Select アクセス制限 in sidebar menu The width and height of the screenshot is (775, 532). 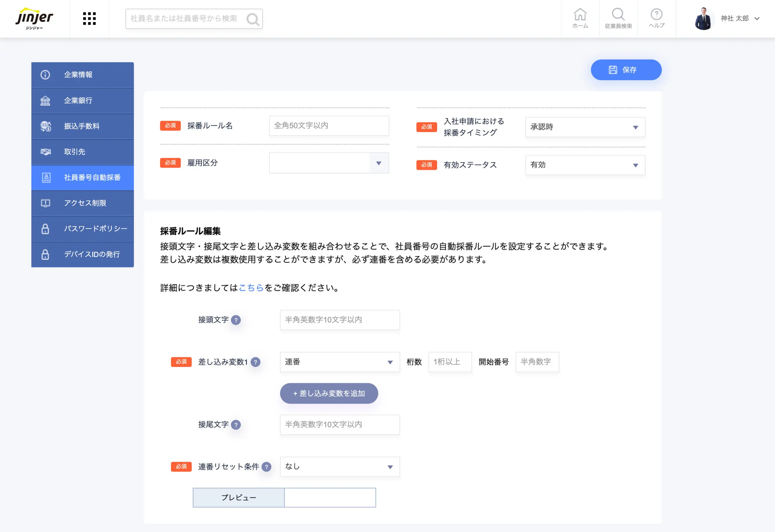pos(82,203)
